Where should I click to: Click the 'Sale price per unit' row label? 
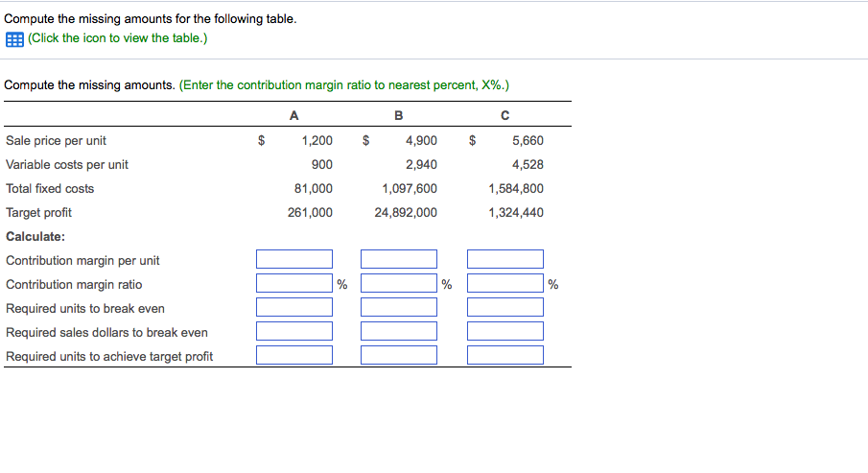[56, 141]
